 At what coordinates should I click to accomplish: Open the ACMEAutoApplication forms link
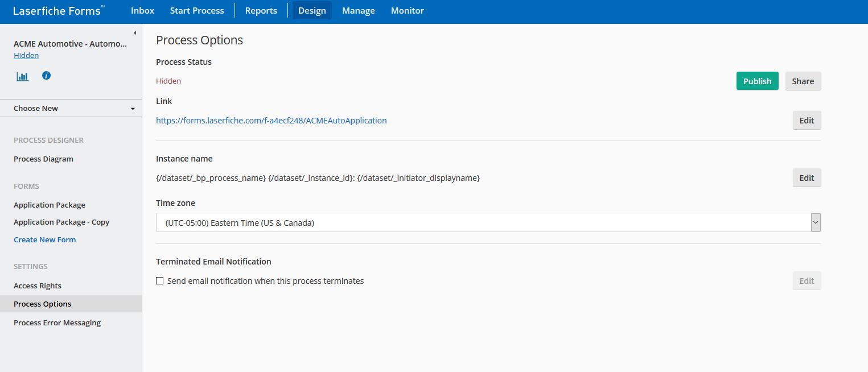pyautogui.click(x=271, y=121)
